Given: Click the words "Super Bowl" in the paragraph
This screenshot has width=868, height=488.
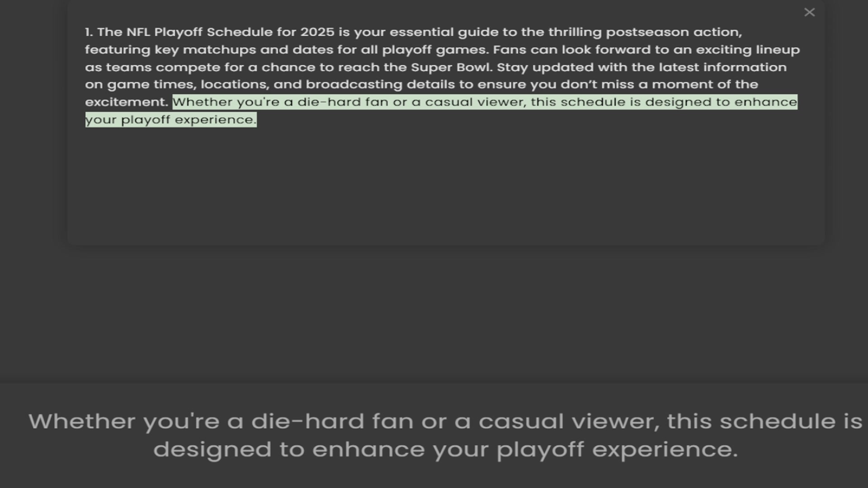Looking at the screenshot, I should [x=450, y=67].
